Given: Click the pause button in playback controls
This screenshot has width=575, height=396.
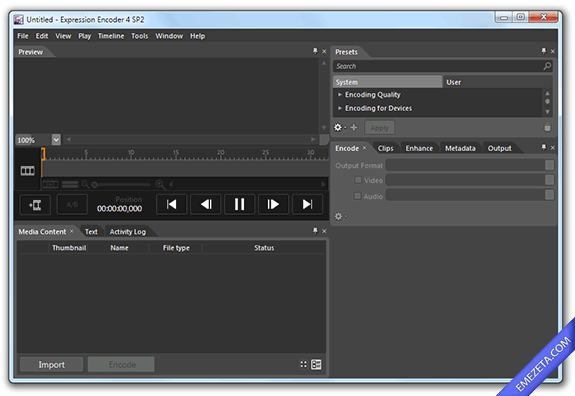Looking at the screenshot, I should (x=239, y=204).
